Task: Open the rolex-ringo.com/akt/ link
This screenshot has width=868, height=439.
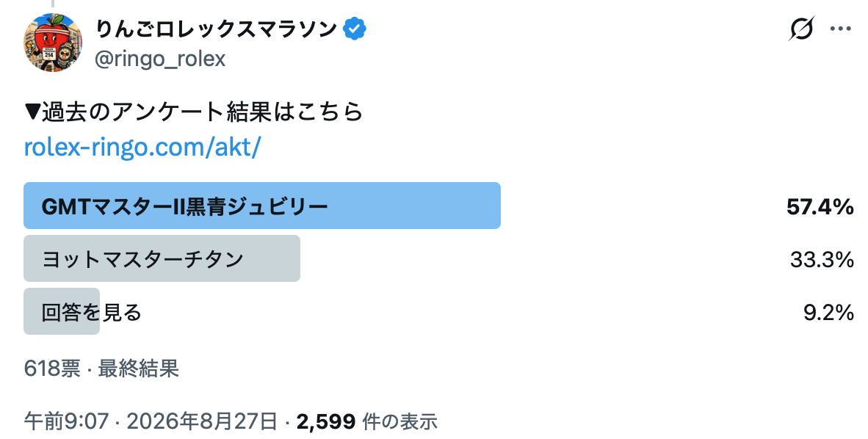Action: (142, 148)
